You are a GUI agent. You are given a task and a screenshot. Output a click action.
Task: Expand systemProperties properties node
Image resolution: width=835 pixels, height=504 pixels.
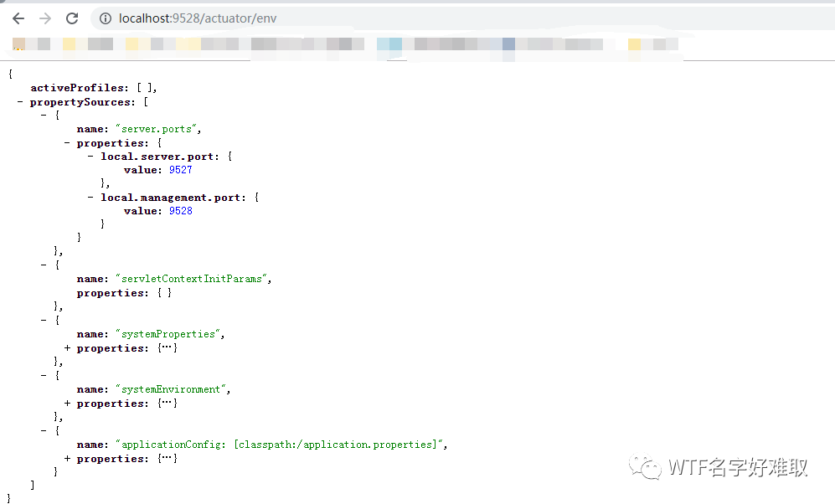coord(67,348)
